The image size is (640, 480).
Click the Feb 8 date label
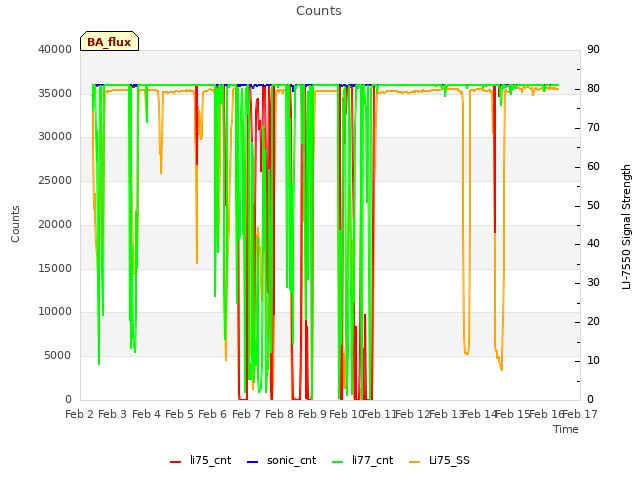[279, 414]
